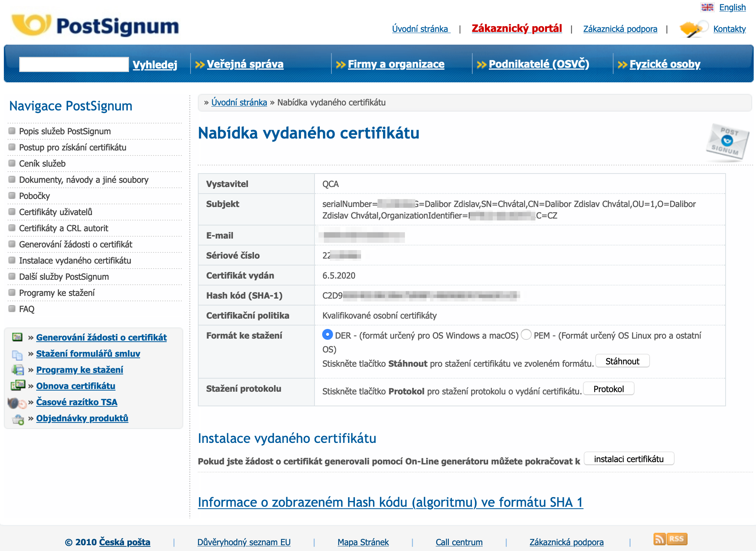
Task: Open Podnikatelé (OSVČ) menu
Action: (539, 64)
